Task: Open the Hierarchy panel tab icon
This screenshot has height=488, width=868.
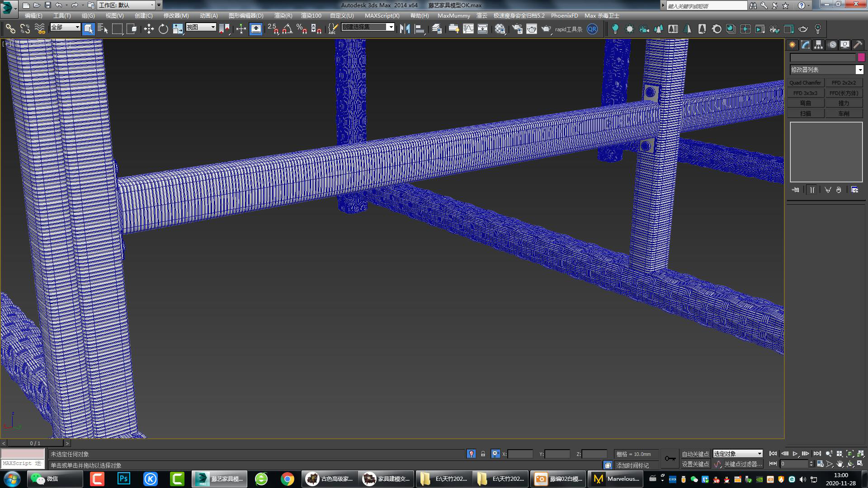Action: (x=818, y=45)
